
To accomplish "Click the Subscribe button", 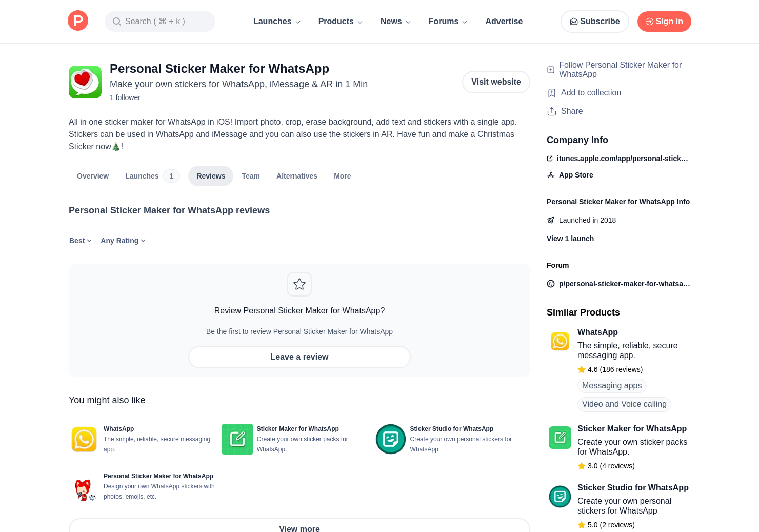I will click(x=595, y=22).
